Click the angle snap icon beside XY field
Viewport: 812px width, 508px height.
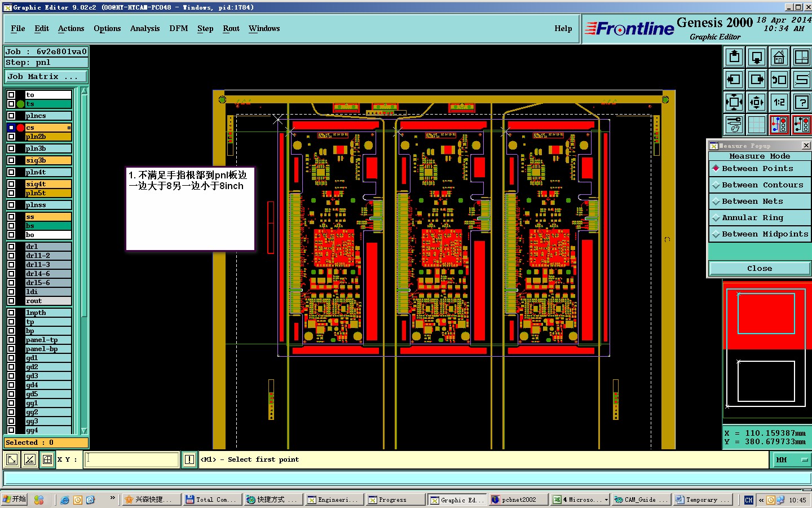pyautogui.click(x=29, y=459)
